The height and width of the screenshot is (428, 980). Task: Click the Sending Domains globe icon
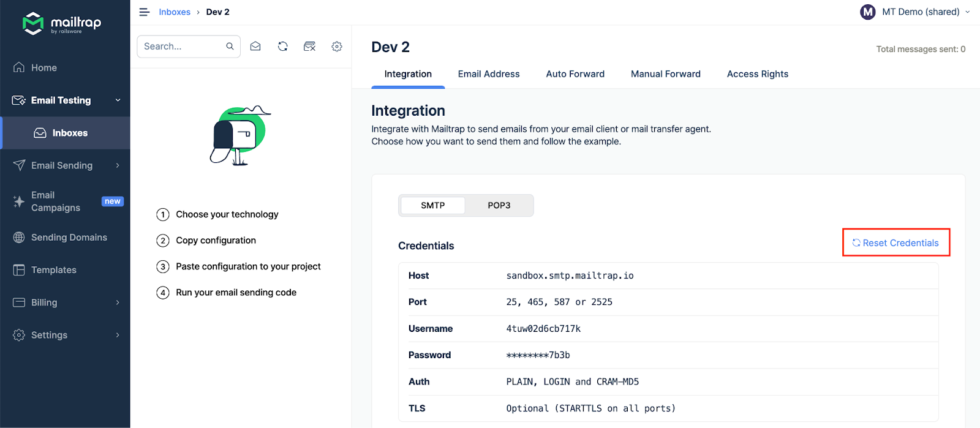(19, 238)
